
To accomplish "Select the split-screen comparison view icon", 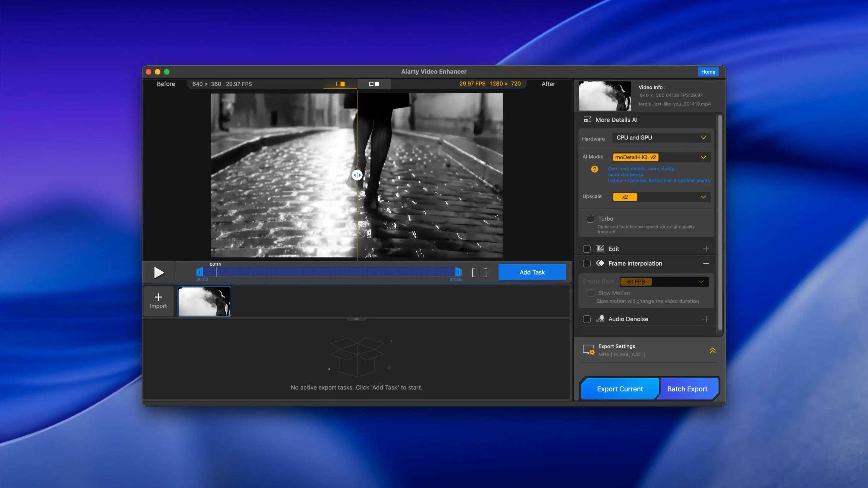I will (341, 83).
